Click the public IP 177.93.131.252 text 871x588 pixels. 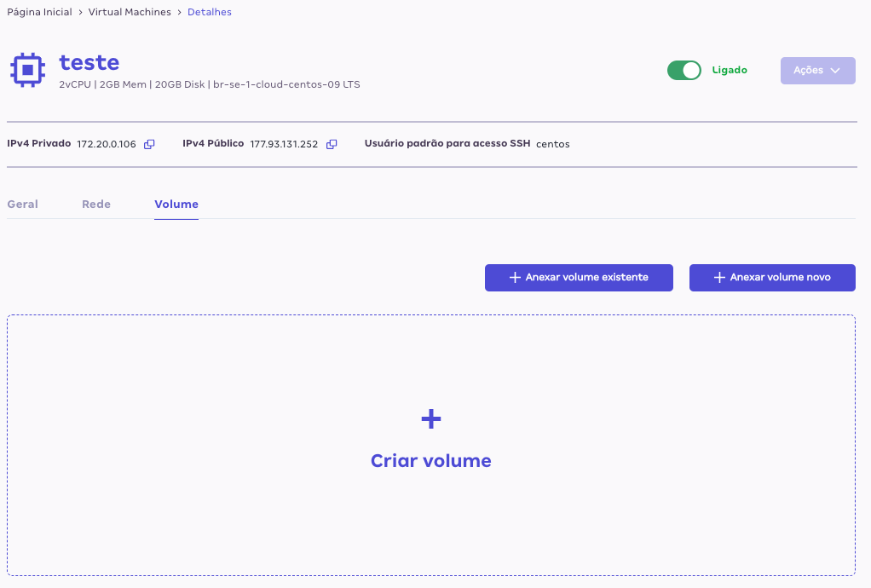[x=284, y=144]
